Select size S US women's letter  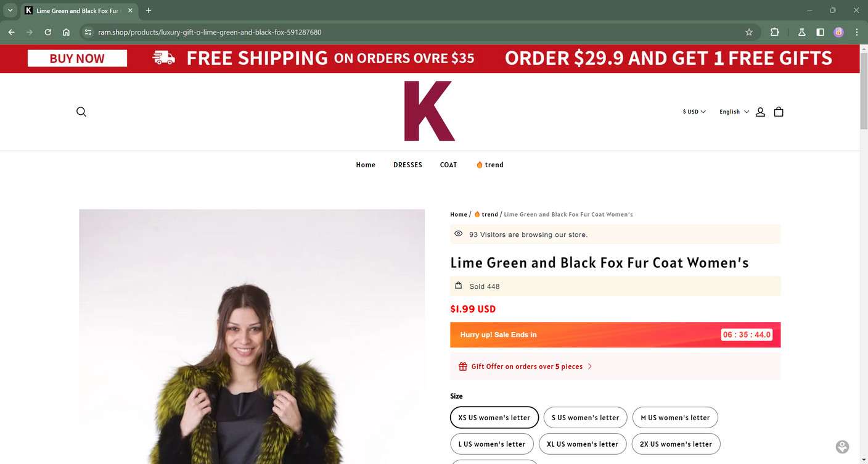click(584, 417)
